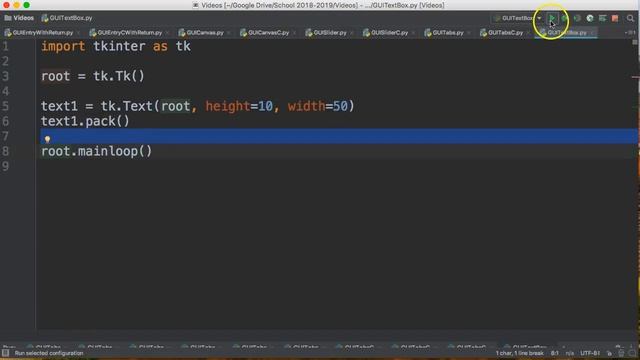Click the intention lightbulb on line 7
This screenshot has height=360, width=640.
47,139
